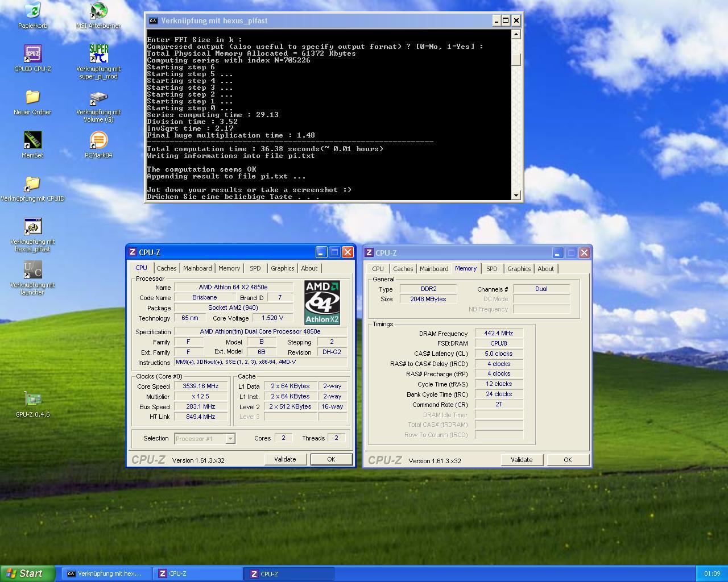The width and height of the screenshot is (728, 582).
Task: Click Validate in the CPU tab window
Action: (285, 459)
